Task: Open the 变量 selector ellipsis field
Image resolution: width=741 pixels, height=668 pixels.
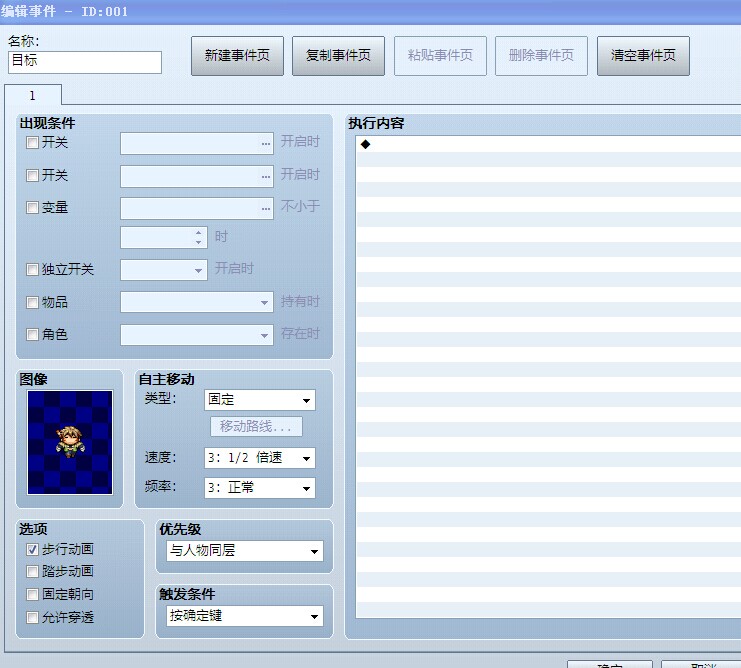Action: (x=197, y=208)
